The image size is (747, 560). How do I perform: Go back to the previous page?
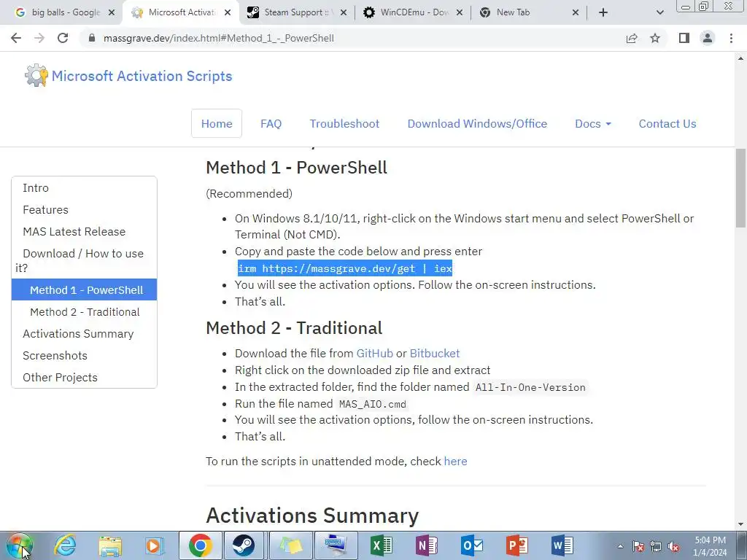16,38
